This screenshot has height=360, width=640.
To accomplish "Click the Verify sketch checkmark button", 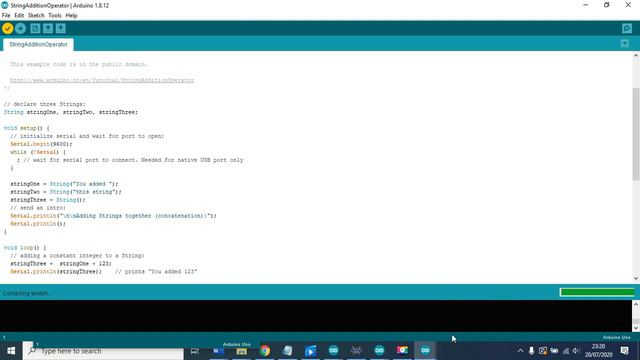I will click(7, 29).
